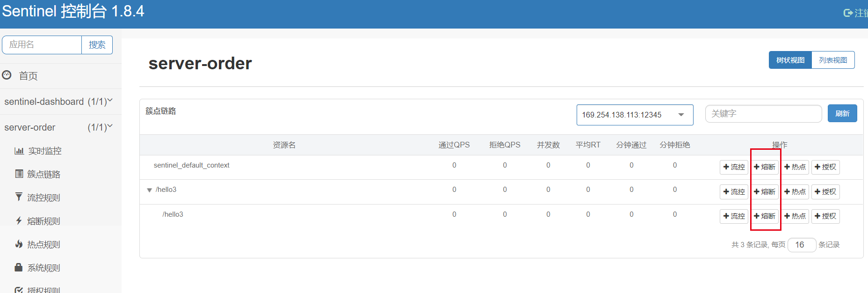Viewport: 868px width, 293px height.
Task: Open the machine IP 169.254.138.113 dropdown
Action: [x=634, y=115]
